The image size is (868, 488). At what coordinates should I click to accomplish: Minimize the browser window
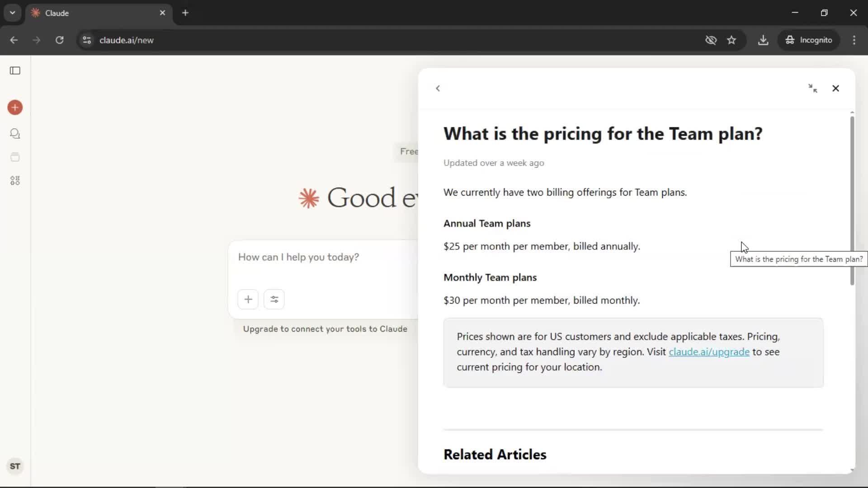pyautogui.click(x=795, y=13)
